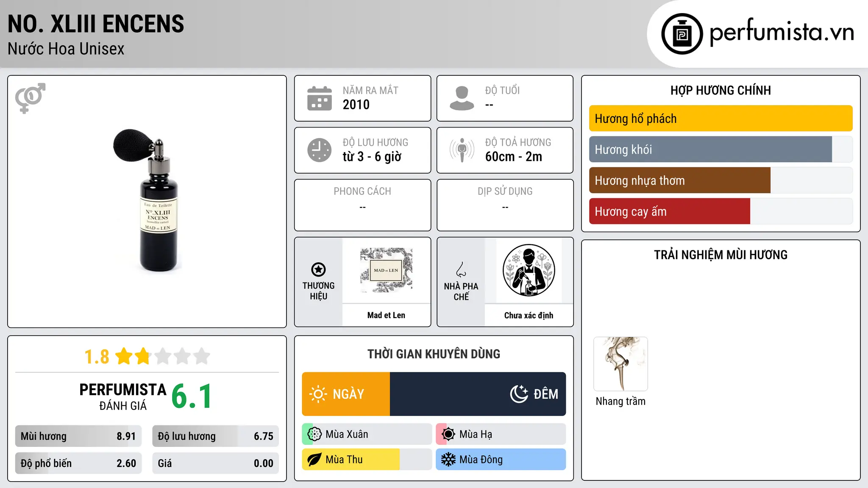Click the person icon beside Độ tuổi
This screenshot has height=488, width=868.
pos(462,98)
